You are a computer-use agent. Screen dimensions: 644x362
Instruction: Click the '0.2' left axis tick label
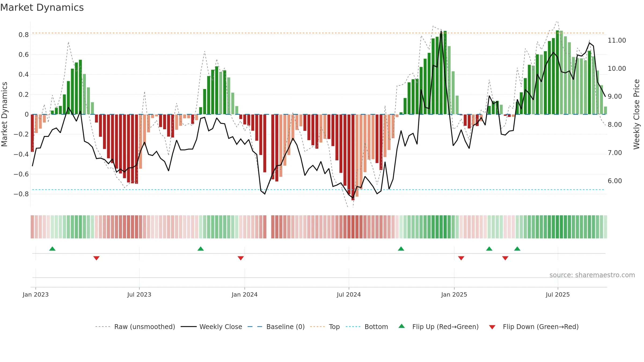(x=24, y=95)
